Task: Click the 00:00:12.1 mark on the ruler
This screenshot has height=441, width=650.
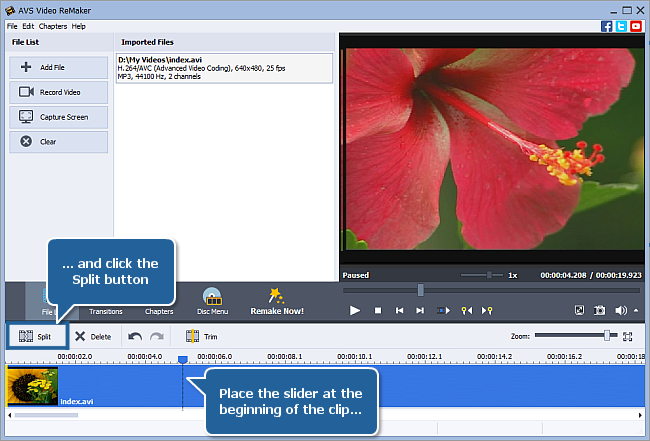Action: tap(424, 356)
